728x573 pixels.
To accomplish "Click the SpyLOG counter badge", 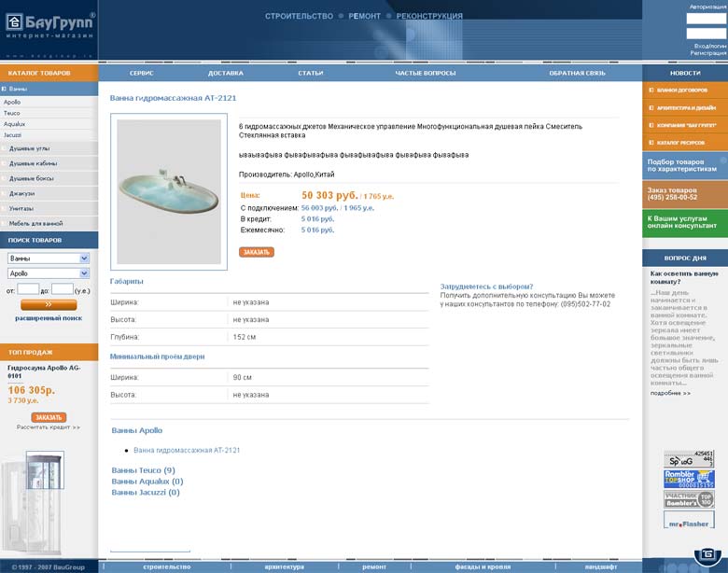I will pyautogui.click(x=689, y=459).
